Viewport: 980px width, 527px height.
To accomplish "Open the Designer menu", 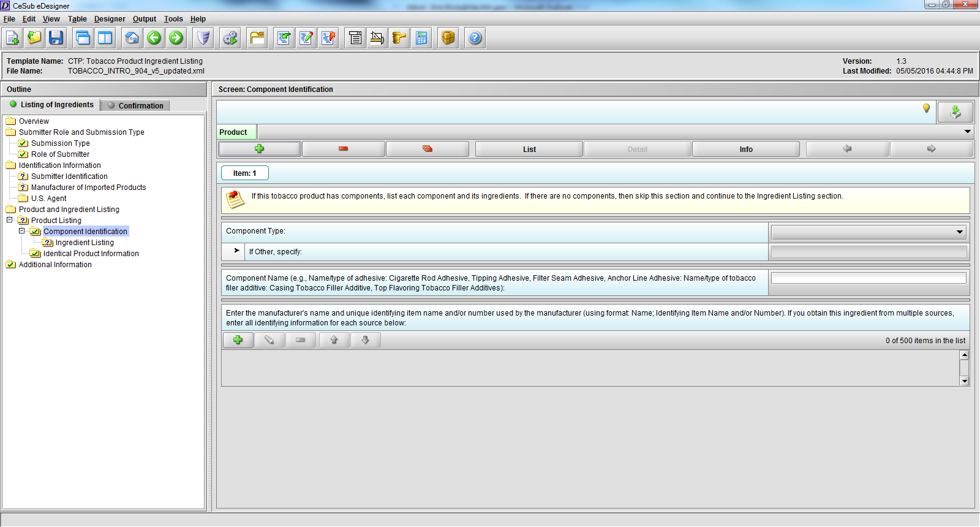I will coord(110,19).
